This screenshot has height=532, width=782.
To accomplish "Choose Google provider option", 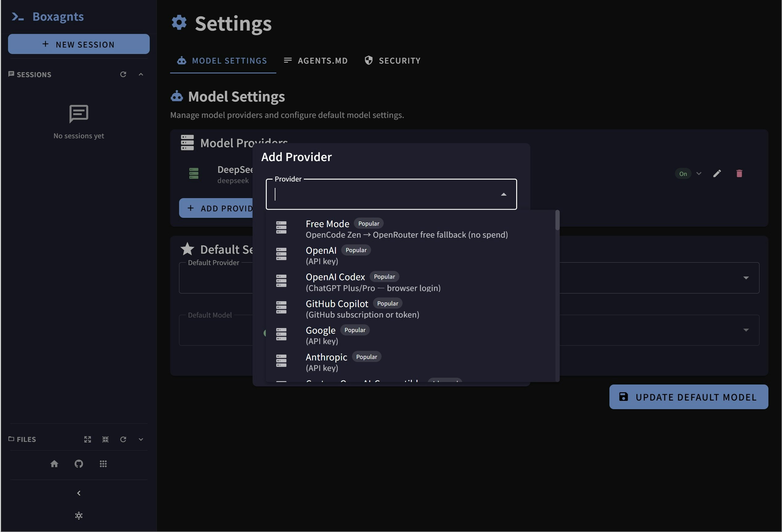I will 410,336.
